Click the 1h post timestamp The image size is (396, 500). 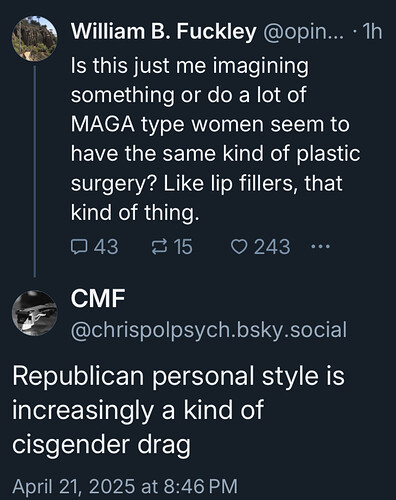[372, 32]
